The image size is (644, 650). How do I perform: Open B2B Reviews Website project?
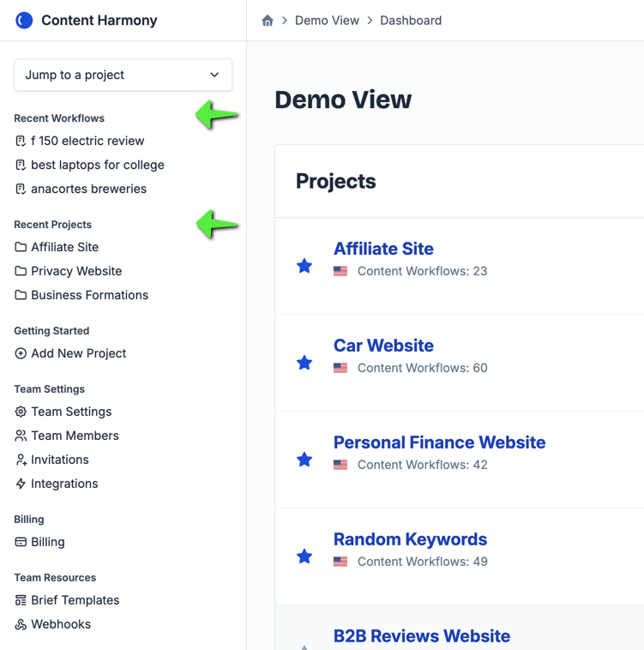421,636
